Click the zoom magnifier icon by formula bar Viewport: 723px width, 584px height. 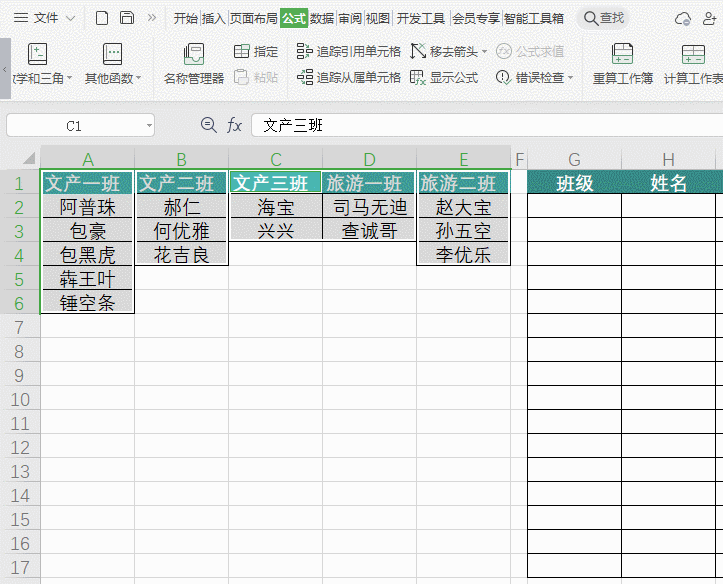(208, 125)
